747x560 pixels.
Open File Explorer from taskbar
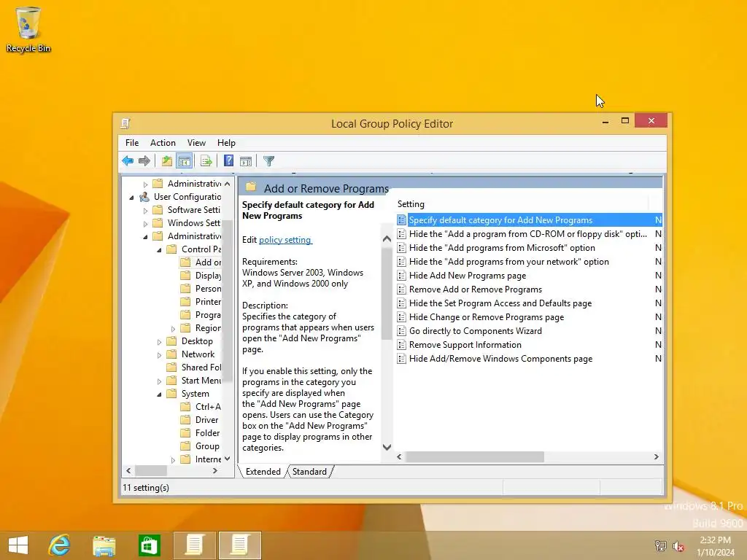[104, 545]
